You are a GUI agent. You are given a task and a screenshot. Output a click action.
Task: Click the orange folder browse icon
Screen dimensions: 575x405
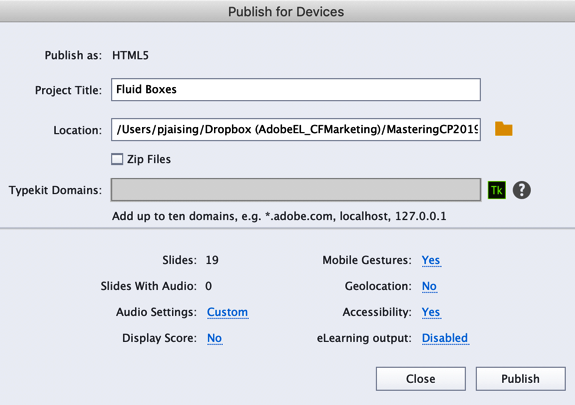click(503, 129)
